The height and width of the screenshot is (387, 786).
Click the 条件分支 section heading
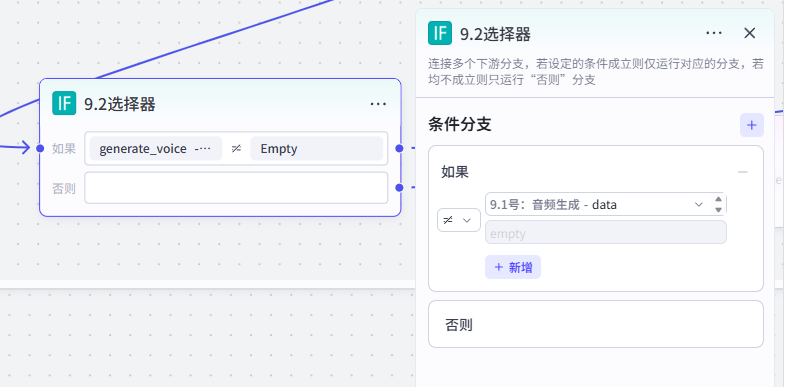[x=460, y=124]
